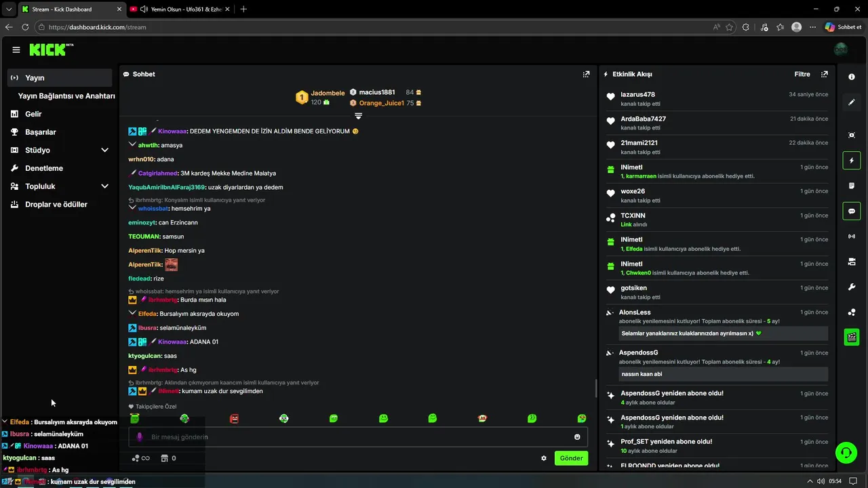Open chat settings gear beside Gönder
Screen dimensions: 868x488
(x=544, y=458)
